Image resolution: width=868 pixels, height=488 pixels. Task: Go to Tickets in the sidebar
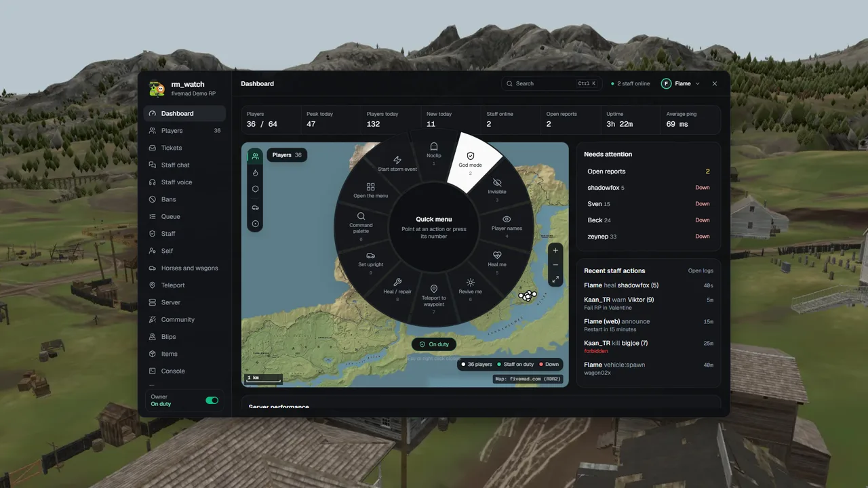coord(184,148)
